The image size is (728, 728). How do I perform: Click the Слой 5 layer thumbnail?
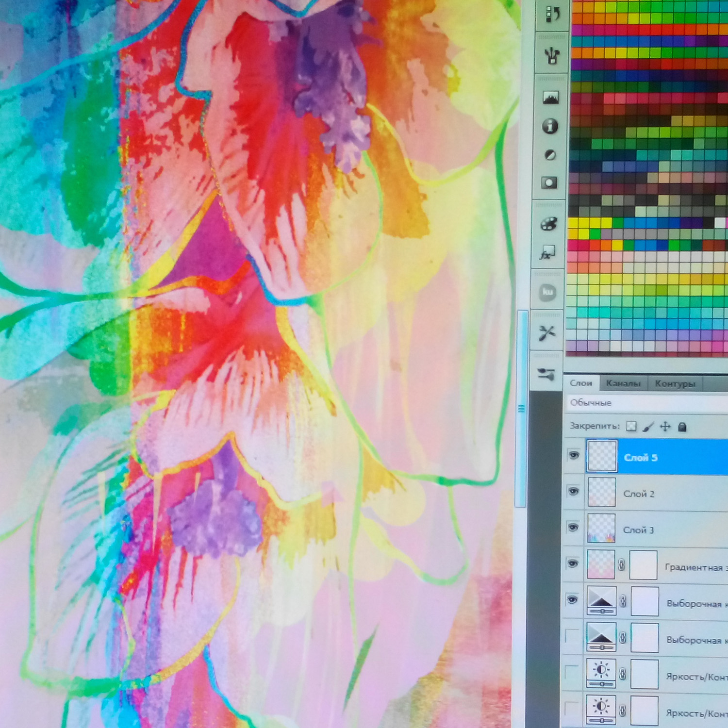[x=602, y=456]
